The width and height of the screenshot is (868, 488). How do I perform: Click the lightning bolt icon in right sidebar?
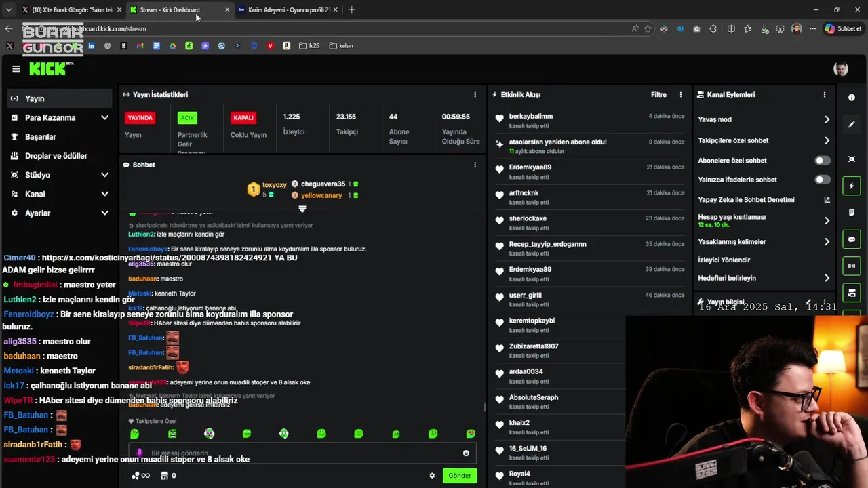point(852,186)
